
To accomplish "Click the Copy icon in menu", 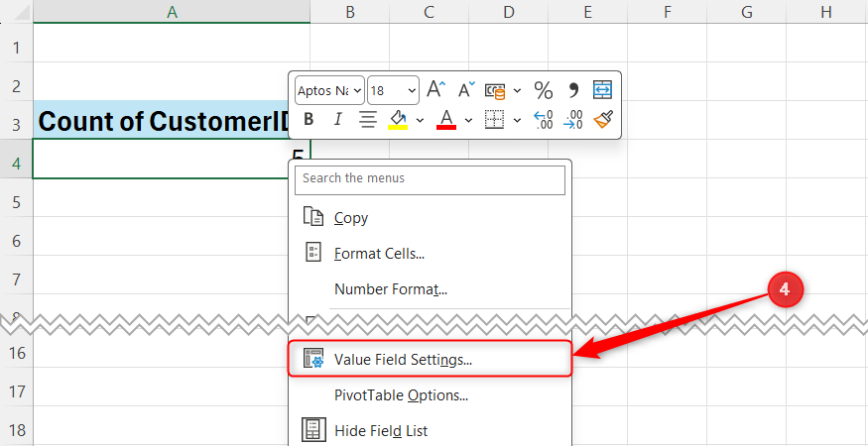I will [313, 216].
